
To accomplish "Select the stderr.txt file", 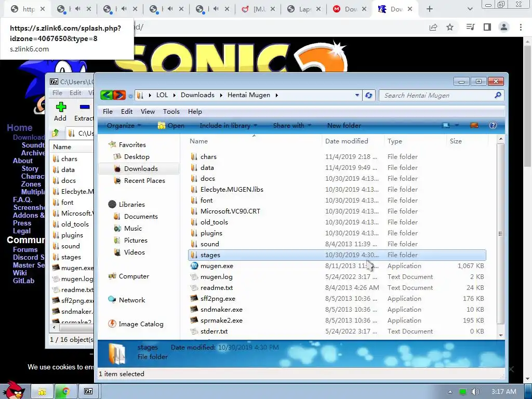I will click(x=214, y=331).
